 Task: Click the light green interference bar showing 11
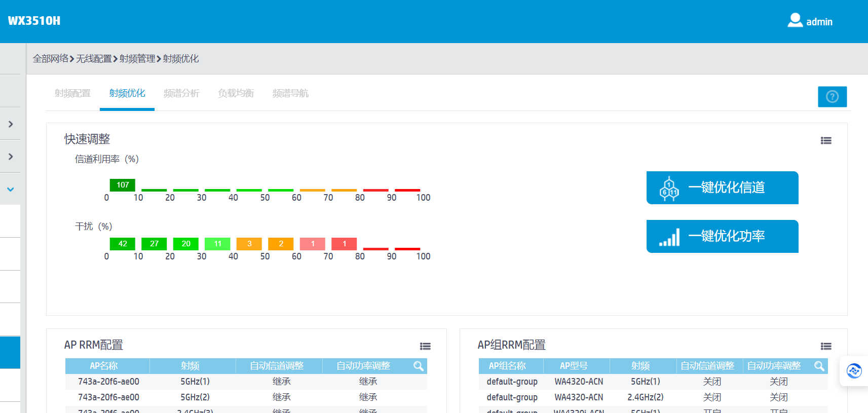pyautogui.click(x=217, y=244)
